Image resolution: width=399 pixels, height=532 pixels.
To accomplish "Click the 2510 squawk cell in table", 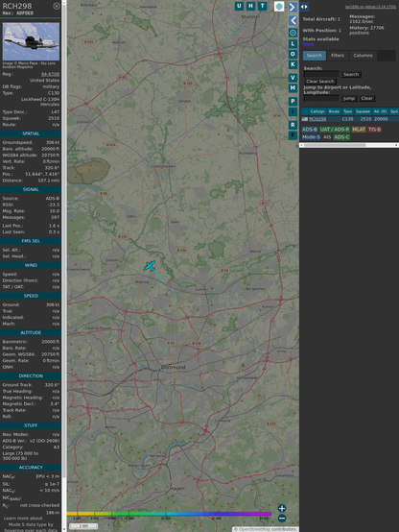I will tap(365, 119).
